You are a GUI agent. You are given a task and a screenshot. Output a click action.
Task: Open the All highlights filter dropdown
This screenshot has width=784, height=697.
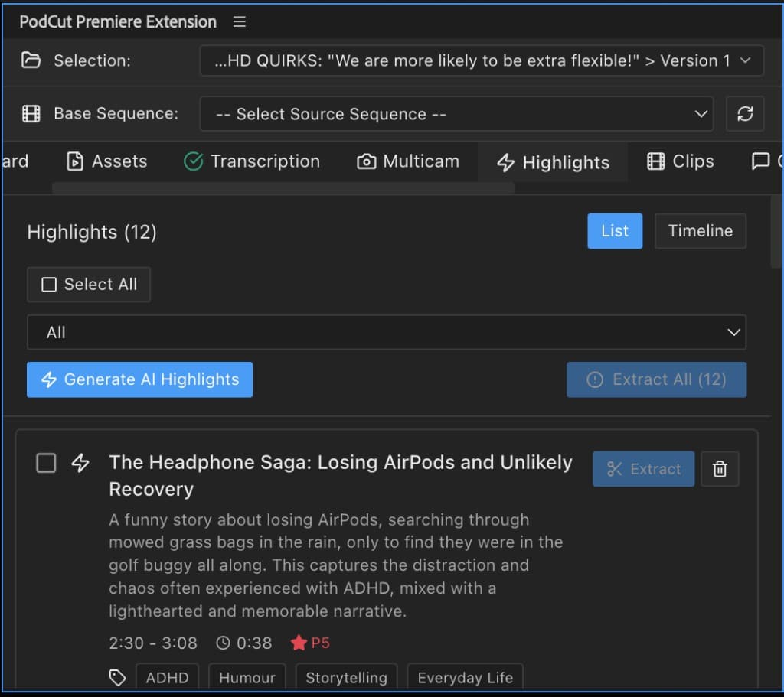tap(386, 332)
